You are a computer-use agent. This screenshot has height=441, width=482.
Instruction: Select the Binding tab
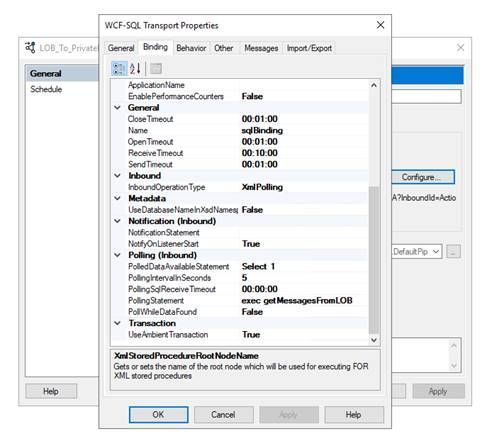pyautogui.click(x=155, y=47)
